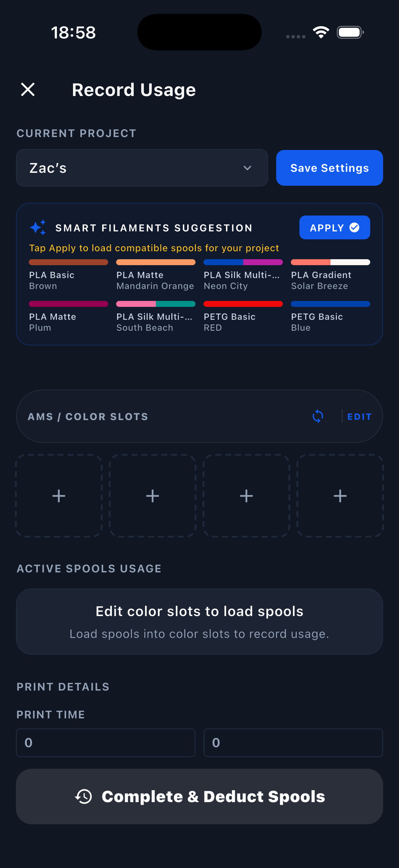Edit the AMS color slots
Viewport: 399px width, 868px height.
(359, 417)
